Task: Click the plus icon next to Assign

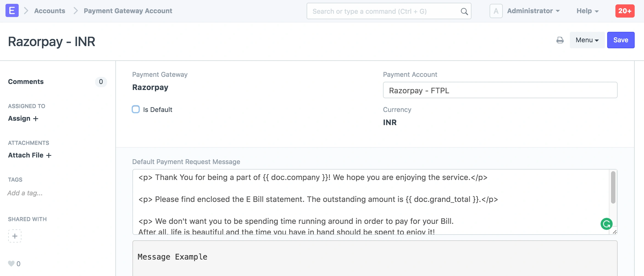Action: [x=35, y=119]
